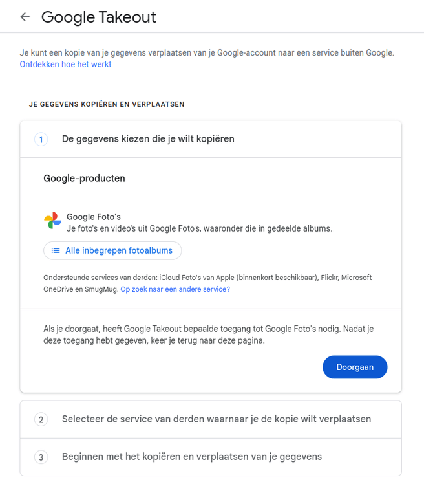Click the list icon in the fotoalbums chip
424x504 pixels.
tap(56, 250)
